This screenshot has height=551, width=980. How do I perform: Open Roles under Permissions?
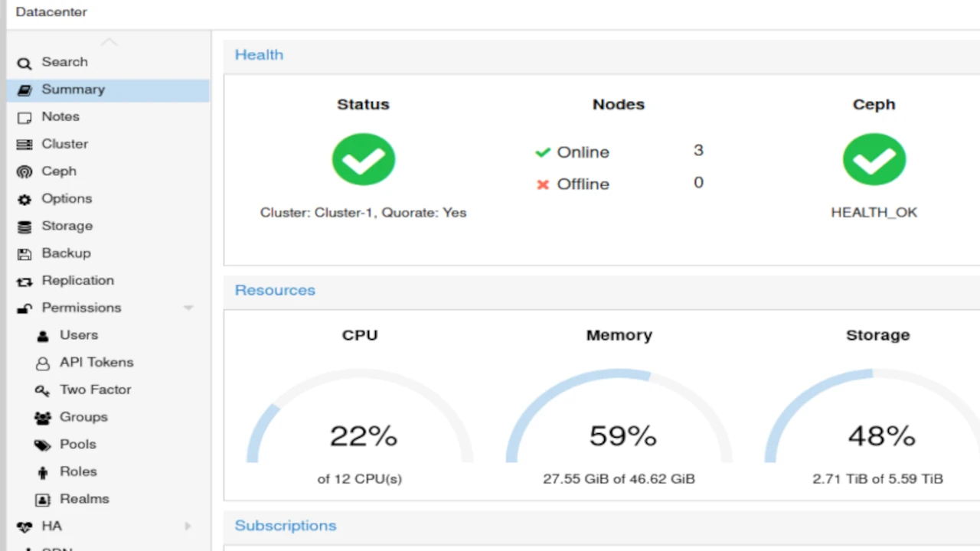(x=78, y=471)
